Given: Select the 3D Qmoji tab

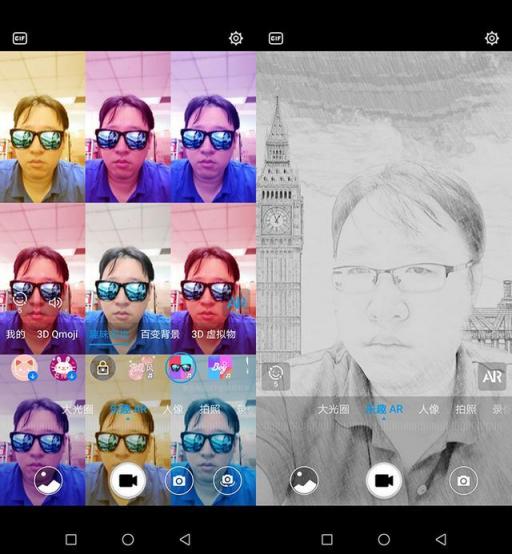Looking at the screenshot, I should tap(57, 334).
